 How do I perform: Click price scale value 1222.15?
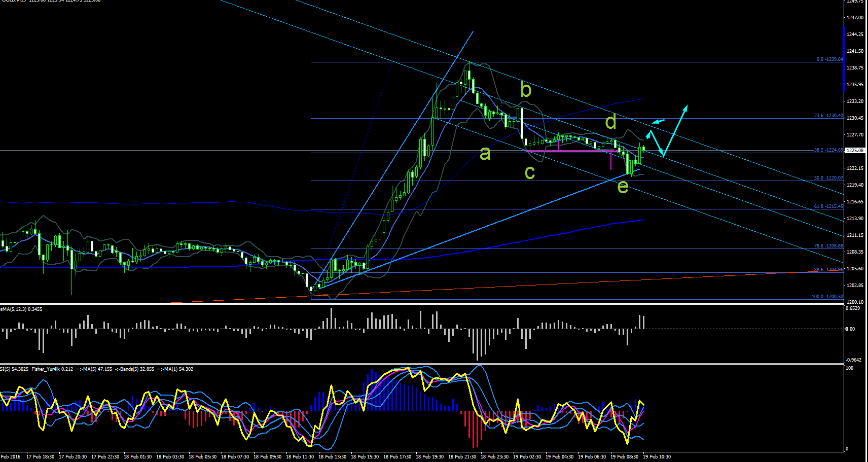click(x=855, y=168)
